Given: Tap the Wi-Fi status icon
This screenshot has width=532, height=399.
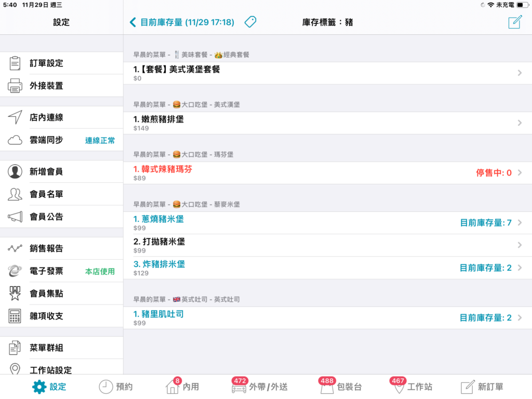Looking at the screenshot, I should click(490, 5).
